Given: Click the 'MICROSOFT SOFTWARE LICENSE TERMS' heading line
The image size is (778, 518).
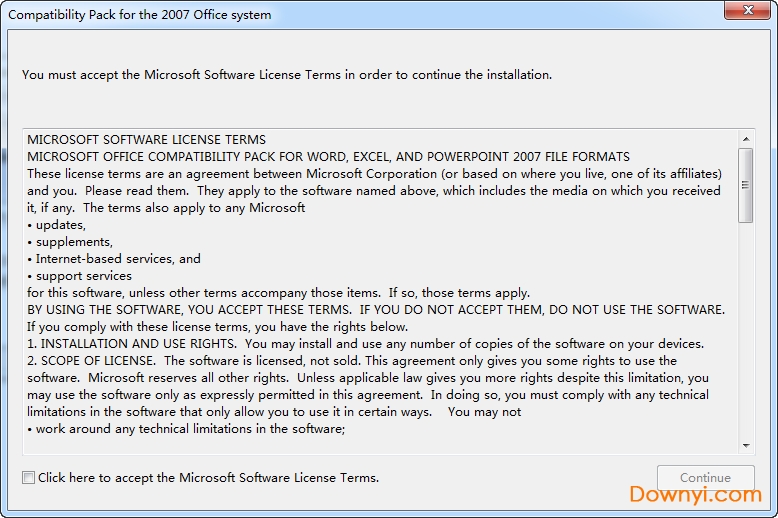Looking at the screenshot, I should coord(147,139).
